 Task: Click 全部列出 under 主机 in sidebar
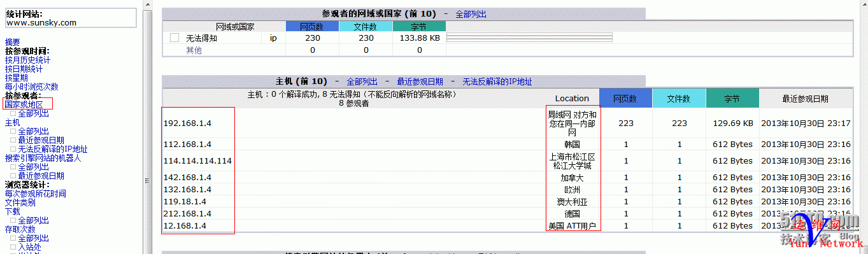coord(34,131)
